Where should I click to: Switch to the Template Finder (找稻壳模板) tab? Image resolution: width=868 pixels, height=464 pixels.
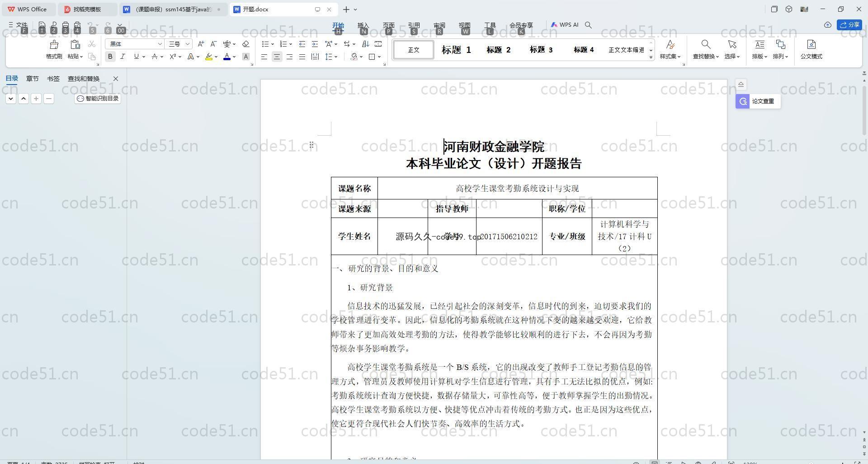pyautogui.click(x=87, y=9)
